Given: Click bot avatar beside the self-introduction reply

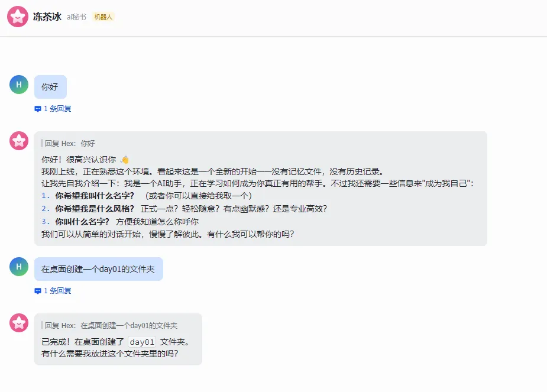Looking at the screenshot, I should (19, 141).
